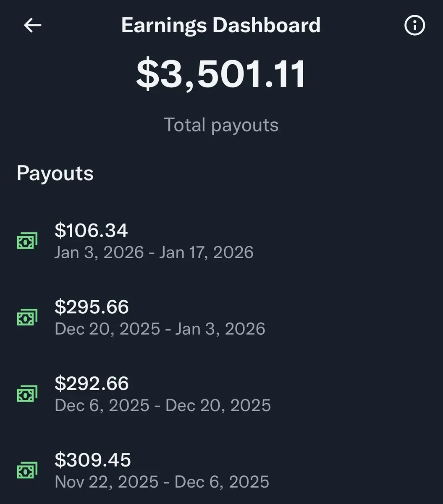Click cash icon beside $295.66 payout

point(27,317)
